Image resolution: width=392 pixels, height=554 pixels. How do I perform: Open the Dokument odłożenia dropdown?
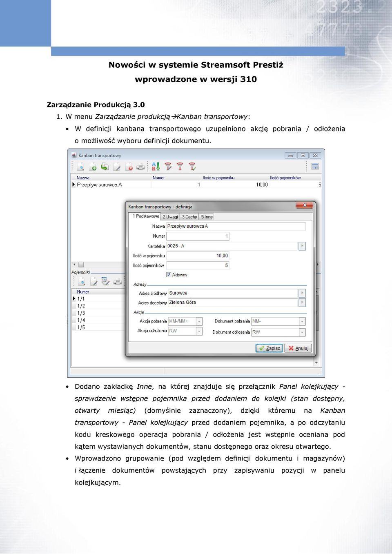pyautogui.click(x=302, y=332)
